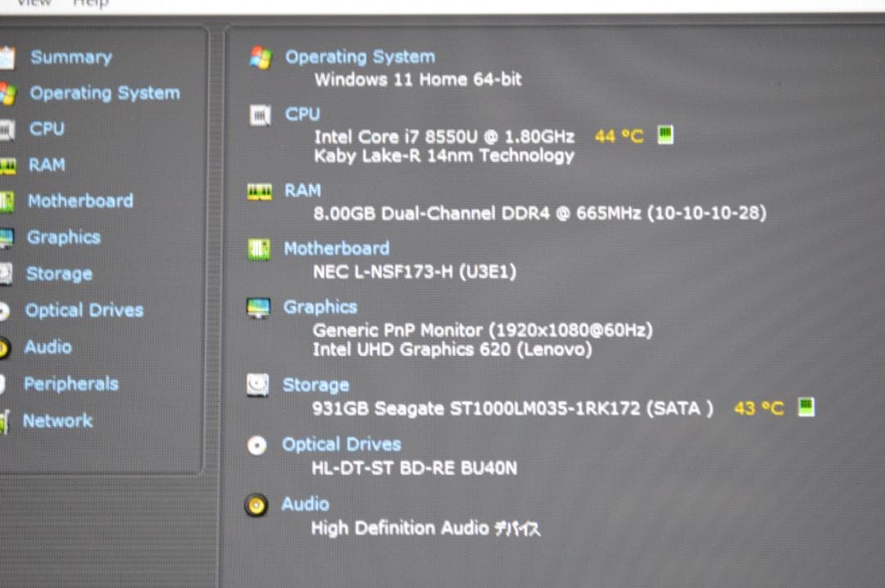The height and width of the screenshot is (588, 885).
Task: Expand the Graphics section in main panel
Action: [x=320, y=306]
